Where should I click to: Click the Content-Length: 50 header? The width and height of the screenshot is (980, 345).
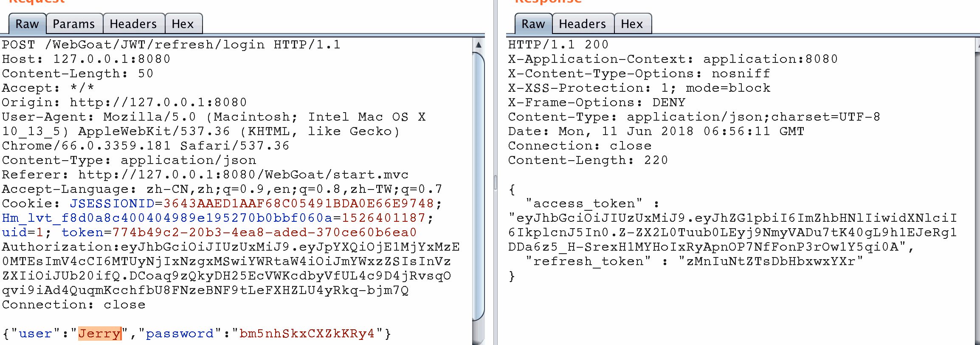pos(78,74)
